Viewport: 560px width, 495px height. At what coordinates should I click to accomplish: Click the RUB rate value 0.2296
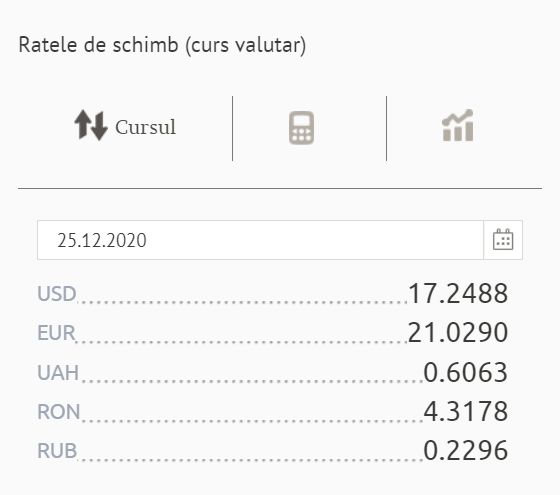pos(466,450)
